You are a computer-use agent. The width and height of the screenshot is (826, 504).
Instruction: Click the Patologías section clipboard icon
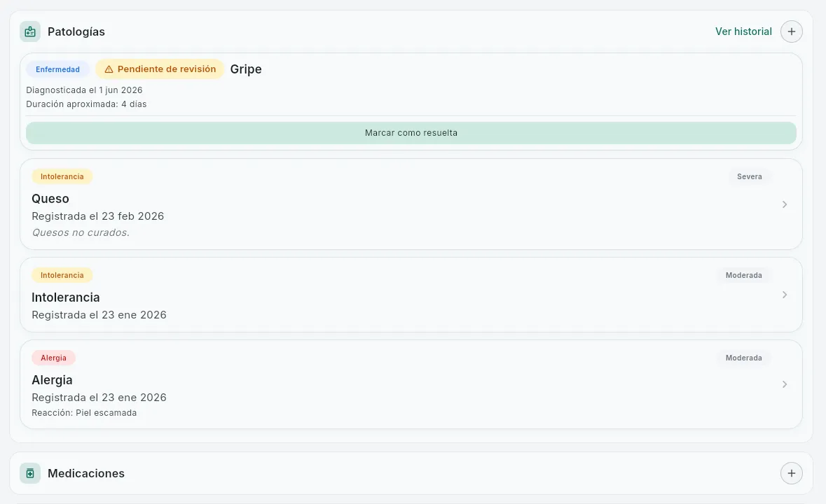pyautogui.click(x=30, y=31)
